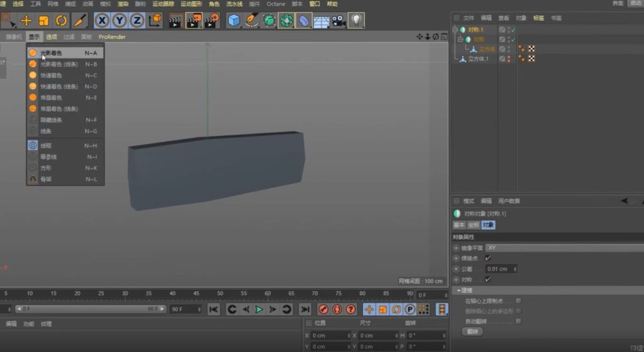
Task: Select the live selection arrow tool
Action: click(x=8, y=20)
